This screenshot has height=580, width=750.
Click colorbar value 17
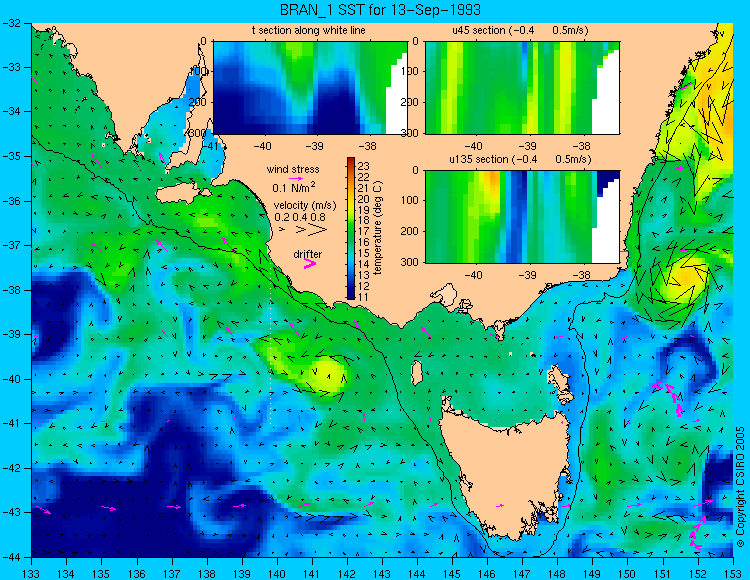tap(364, 231)
